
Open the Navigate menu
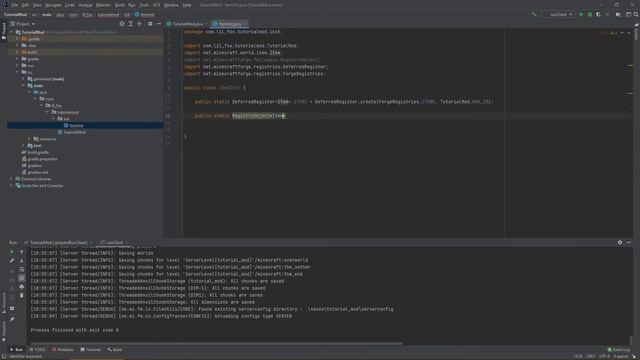(53, 5)
